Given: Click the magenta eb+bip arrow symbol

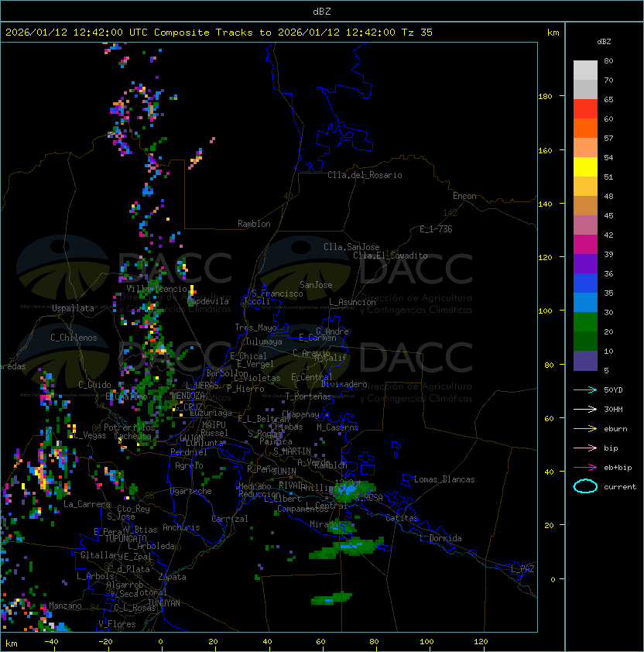Looking at the screenshot, I should [585, 468].
